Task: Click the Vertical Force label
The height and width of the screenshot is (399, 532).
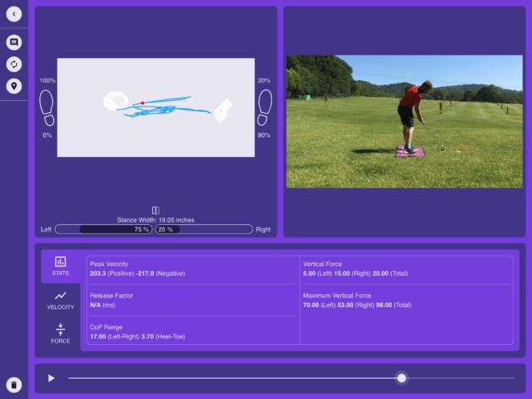Action: (322, 264)
